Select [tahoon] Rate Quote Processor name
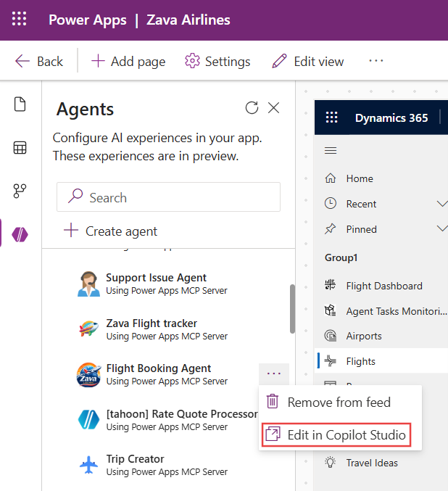This screenshot has width=448, height=491. 182,414
